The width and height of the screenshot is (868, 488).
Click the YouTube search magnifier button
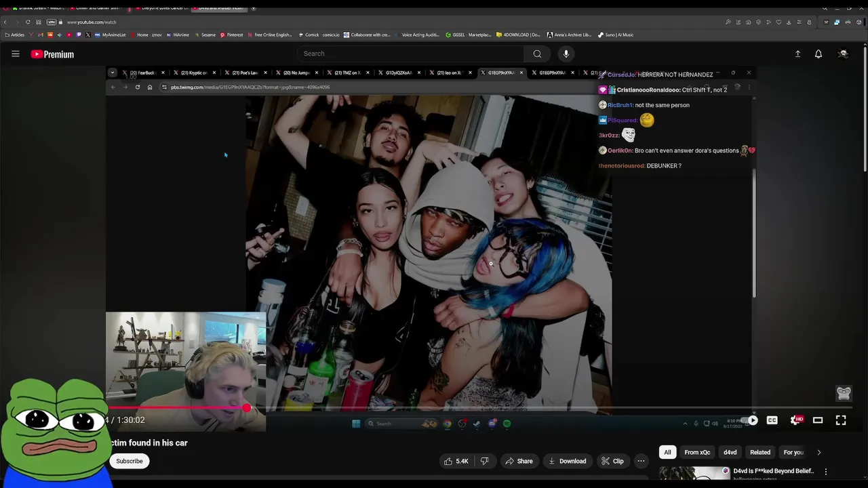537,54
